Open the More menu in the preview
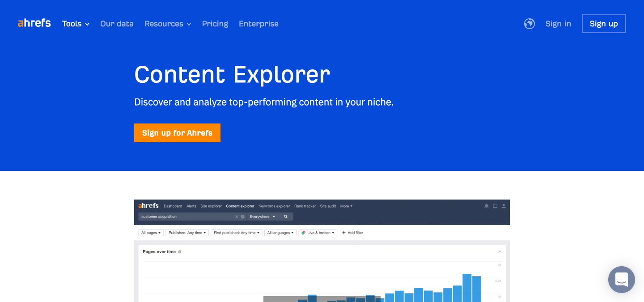Screen dimensions: 644x302 [346, 206]
